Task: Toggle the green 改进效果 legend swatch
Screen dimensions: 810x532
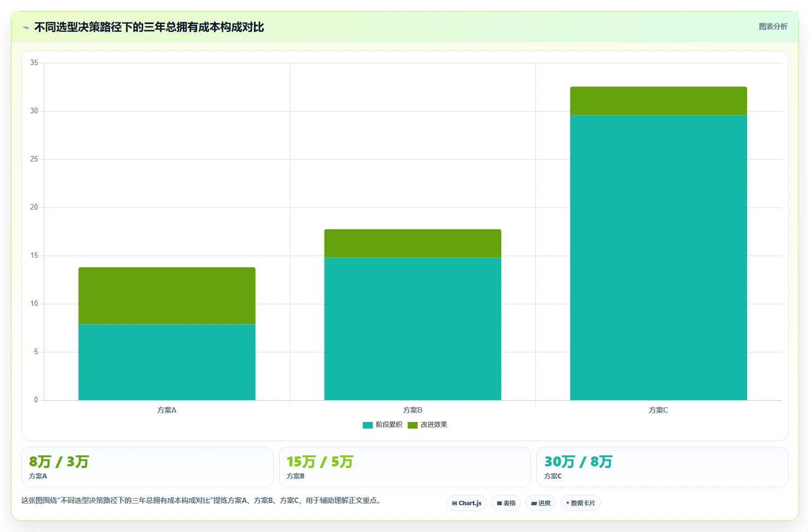Action: pos(413,425)
